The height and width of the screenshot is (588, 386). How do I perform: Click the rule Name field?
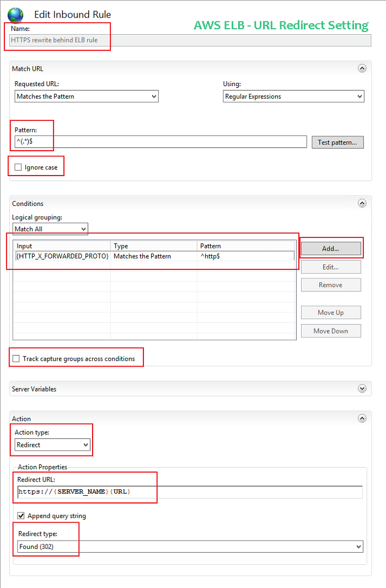pos(190,40)
